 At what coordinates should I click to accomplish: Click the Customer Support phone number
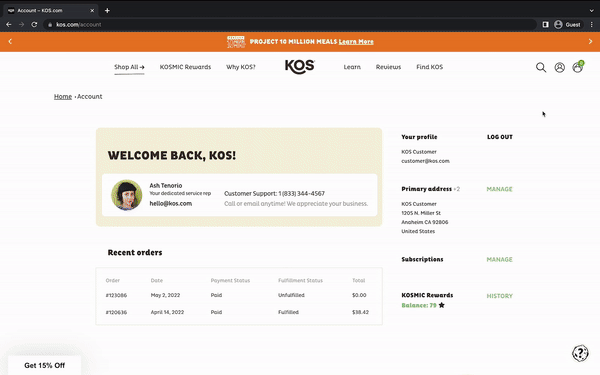pos(302,194)
